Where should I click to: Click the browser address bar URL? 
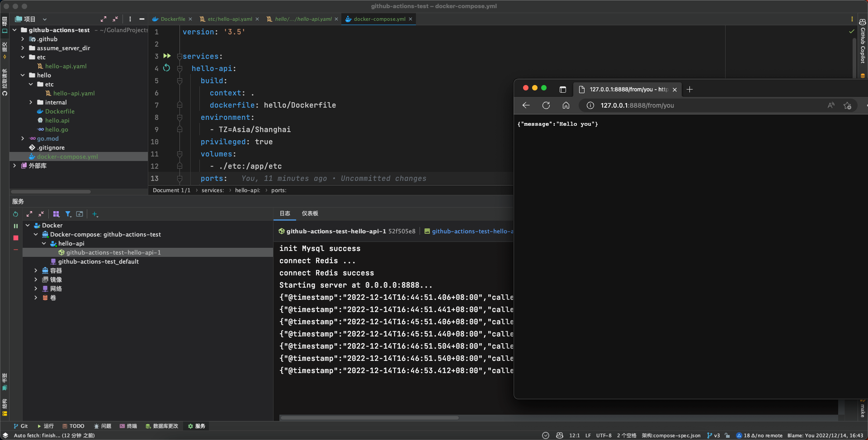click(637, 105)
